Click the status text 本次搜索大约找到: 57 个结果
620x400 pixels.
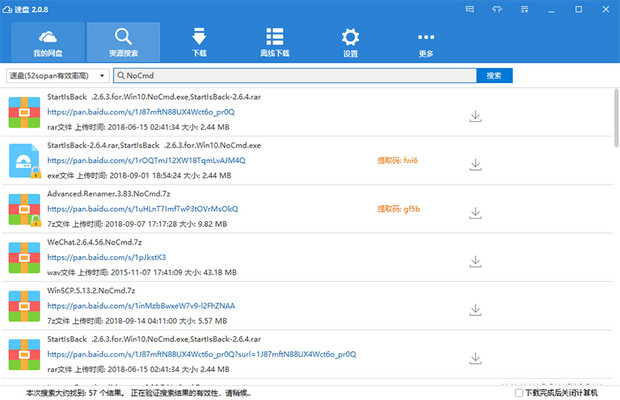pos(75,393)
